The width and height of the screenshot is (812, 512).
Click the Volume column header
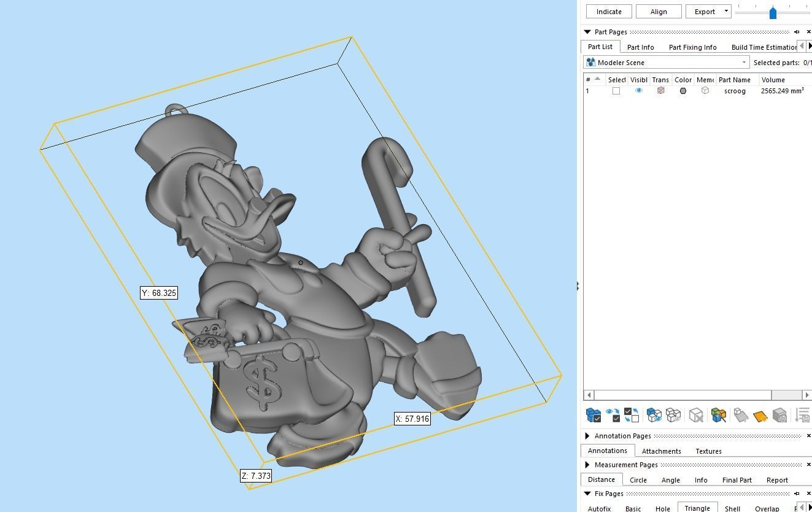[x=785, y=80]
